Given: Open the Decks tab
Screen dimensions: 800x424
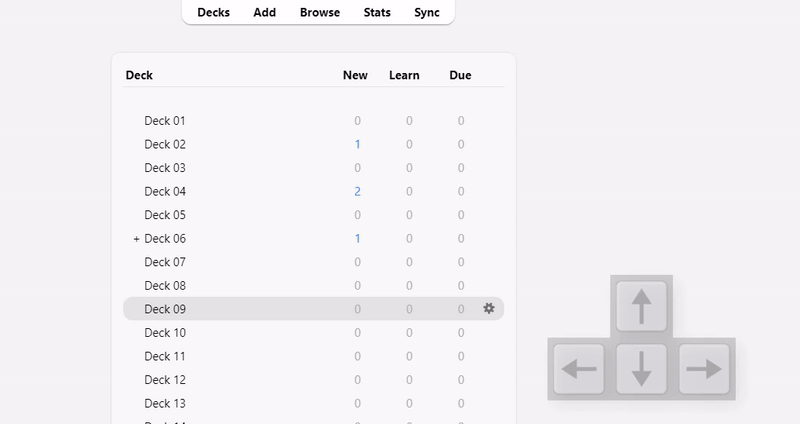Looking at the screenshot, I should click(x=213, y=13).
